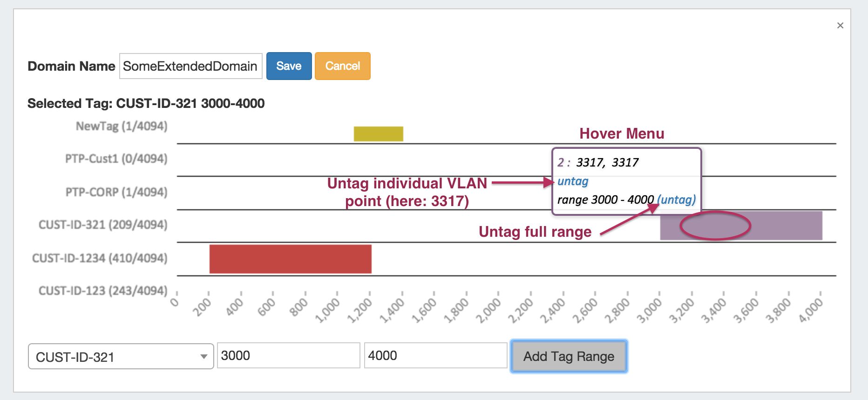The width and height of the screenshot is (868, 400).
Task: Click the Domain Name text field
Action: pyautogui.click(x=190, y=66)
